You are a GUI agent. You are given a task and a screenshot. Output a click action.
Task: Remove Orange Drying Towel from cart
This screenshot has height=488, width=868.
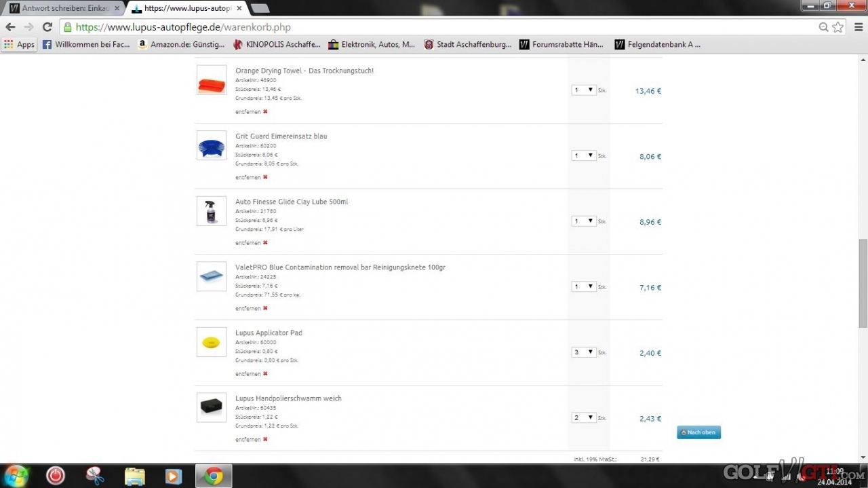pyautogui.click(x=252, y=111)
